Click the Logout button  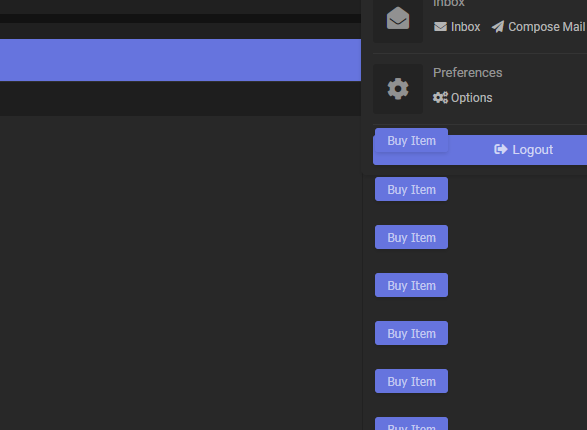480,150
